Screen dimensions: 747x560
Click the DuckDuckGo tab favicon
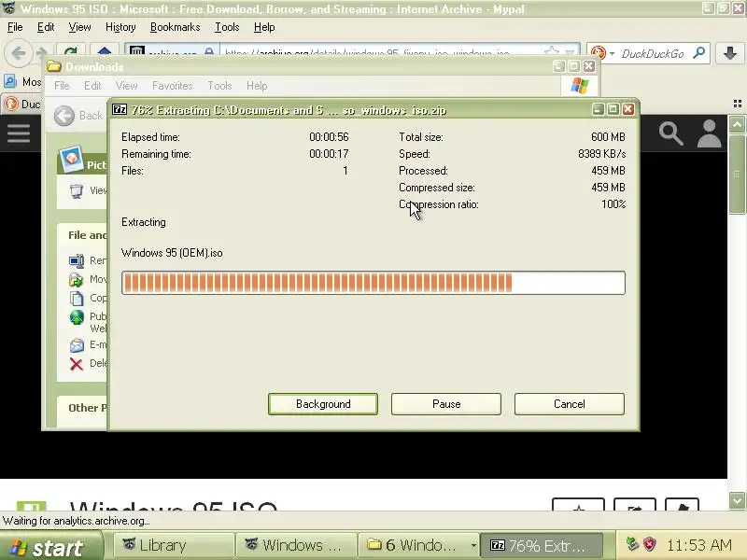(11, 104)
